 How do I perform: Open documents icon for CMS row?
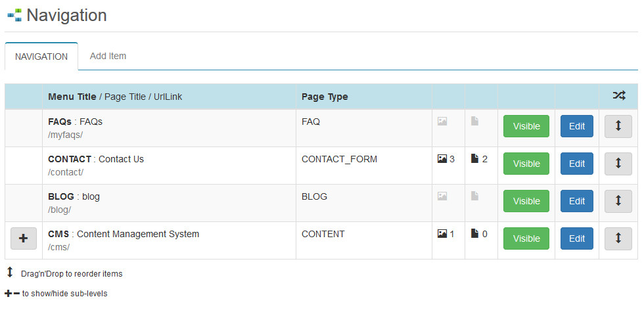point(474,234)
